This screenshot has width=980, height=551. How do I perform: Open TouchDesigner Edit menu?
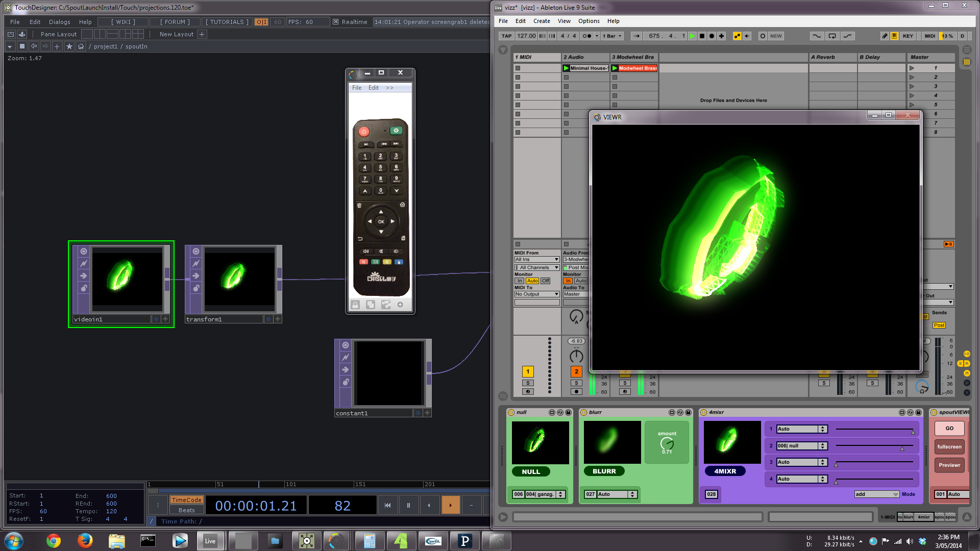point(35,22)
